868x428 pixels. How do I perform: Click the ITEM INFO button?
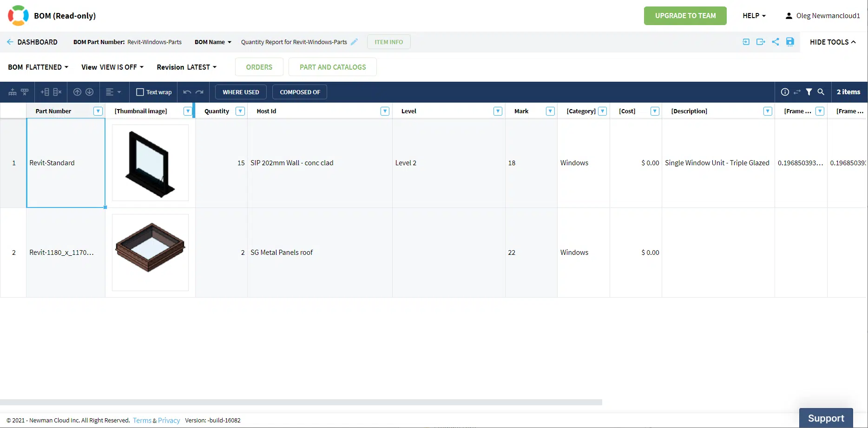click(389, 42)
